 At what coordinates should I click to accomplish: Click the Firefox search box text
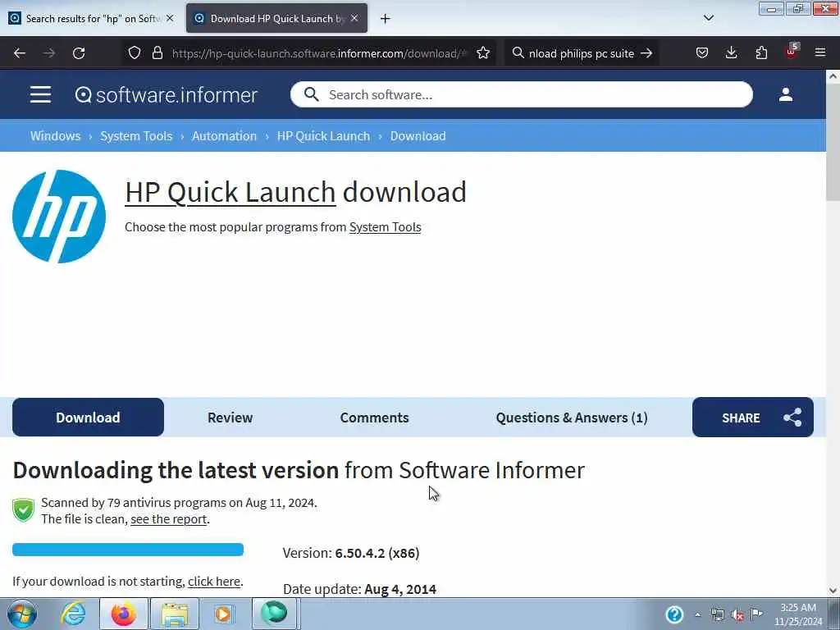pyautogui.click(x=582, y=53)
